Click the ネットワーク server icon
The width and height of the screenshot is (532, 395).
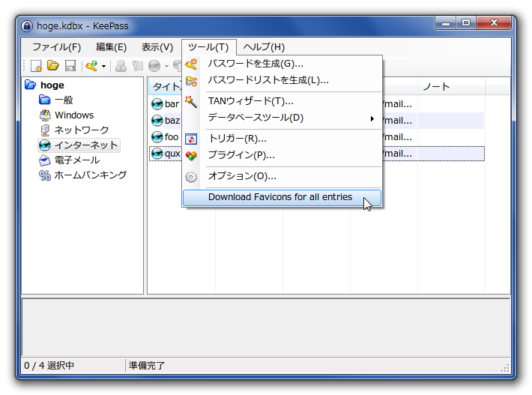coord(45,130)
